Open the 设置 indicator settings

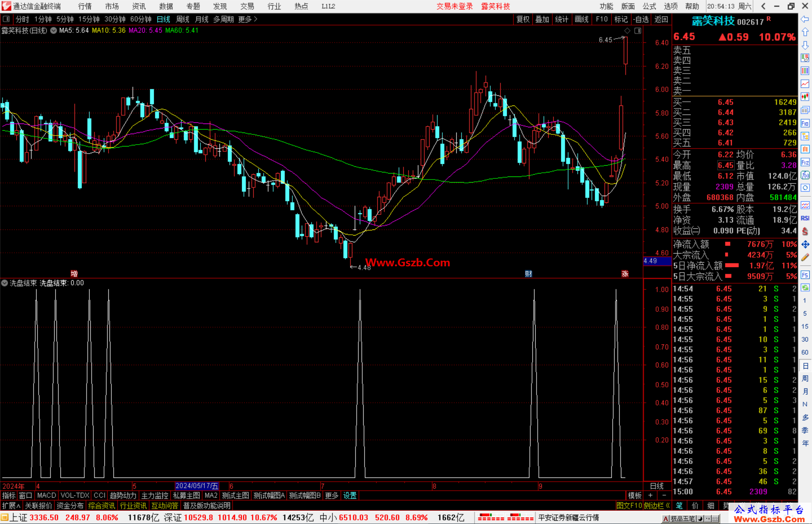tap(350, 495)
